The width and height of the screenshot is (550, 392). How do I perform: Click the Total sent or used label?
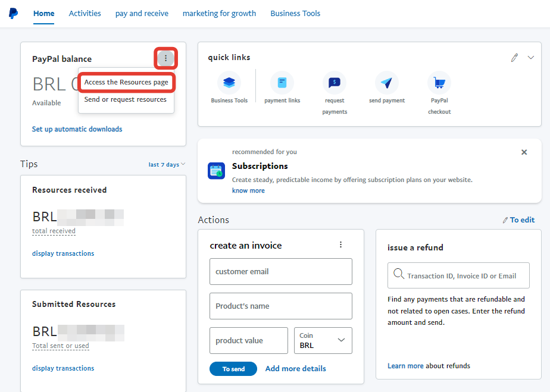61,346
